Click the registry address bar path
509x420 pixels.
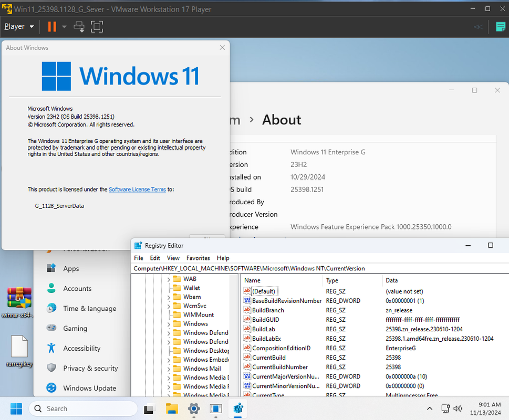coord(249,269)
